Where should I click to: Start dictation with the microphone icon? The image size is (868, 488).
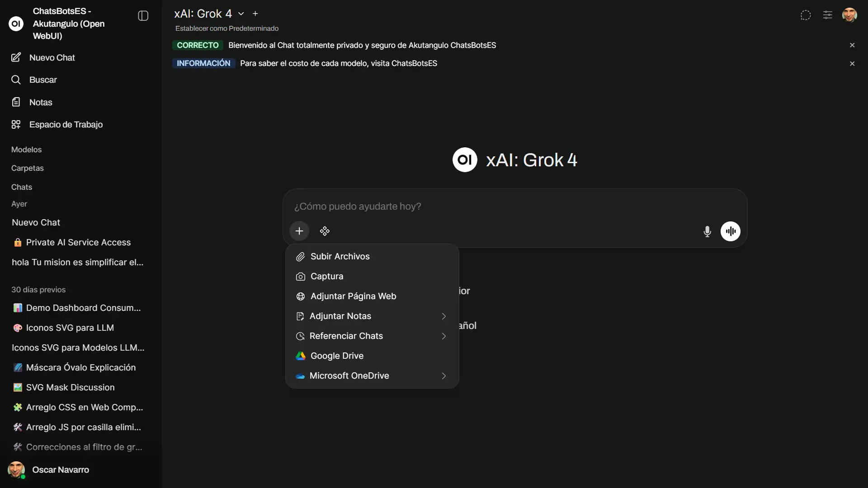click(x=708, y=232)
